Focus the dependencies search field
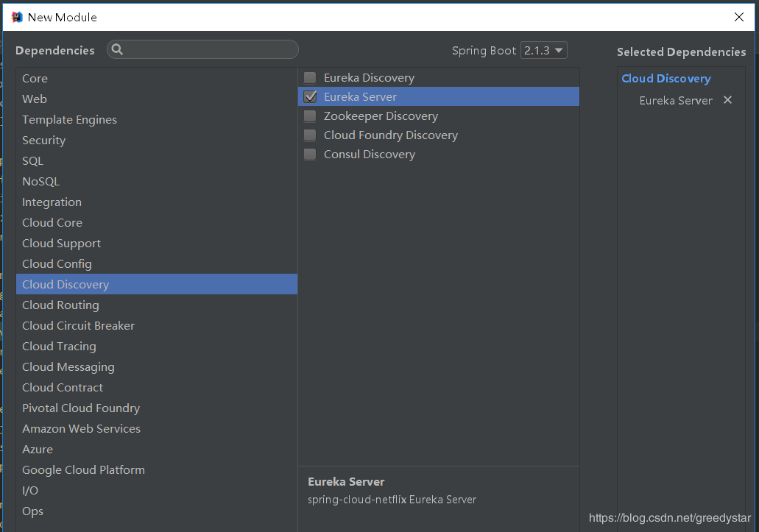The image size is (759, 532). pyautogui.click(x=202, y=49)
